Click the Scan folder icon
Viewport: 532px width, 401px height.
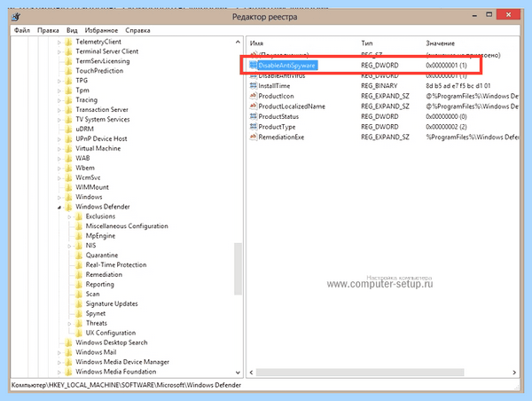tap(79, 294)
